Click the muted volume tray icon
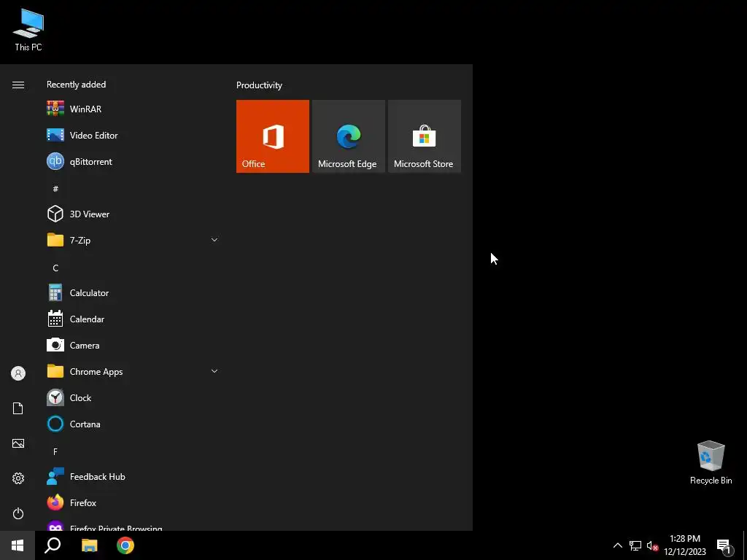747x560 pixels. (x=652, y=545)
